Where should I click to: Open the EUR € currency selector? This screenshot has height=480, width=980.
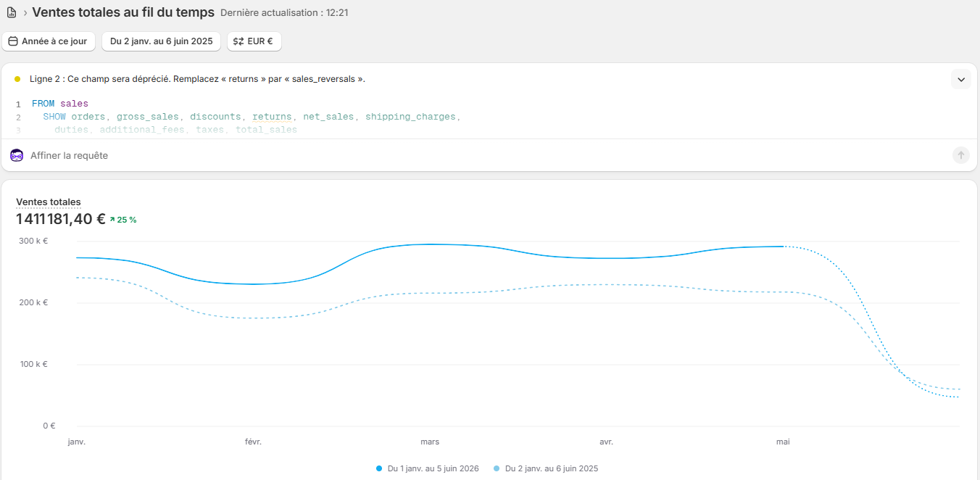pos(254,41)
